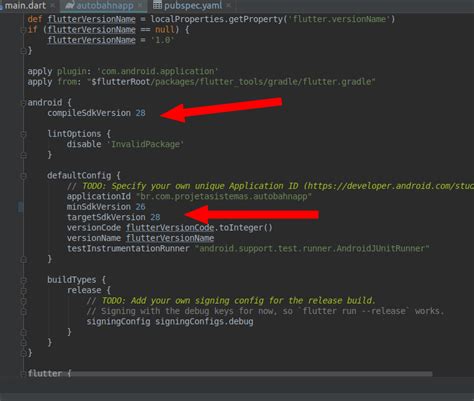Screen dimensions: 474x401
Task: Switch to the main.dart tab
Action: [x=25, y=5]
